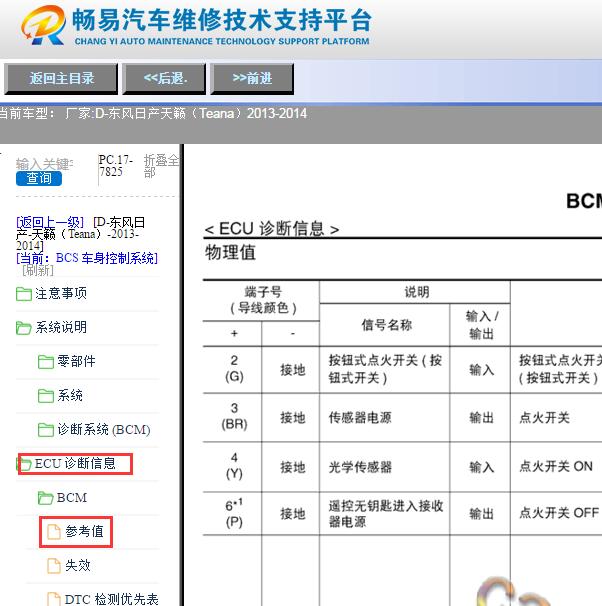Viewport: 602px width, 606px height.
Task: Click the 输出 cell in the 传感器电源 row
Action: 481,417
